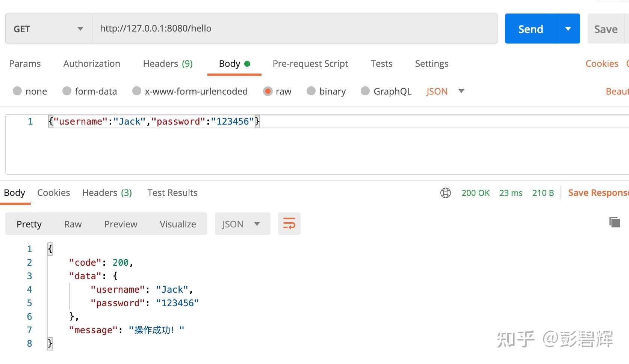Switch to the Authorization tab

tap(91, 63)
